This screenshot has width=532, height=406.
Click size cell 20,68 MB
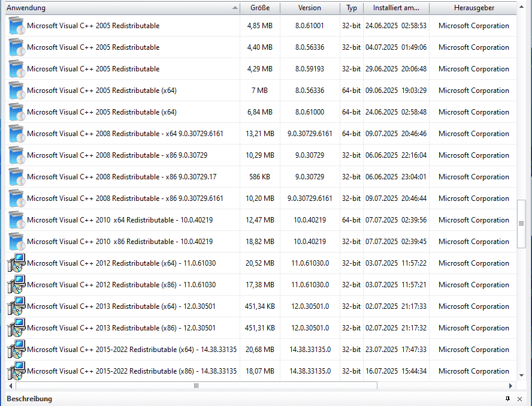click(260, 350)
